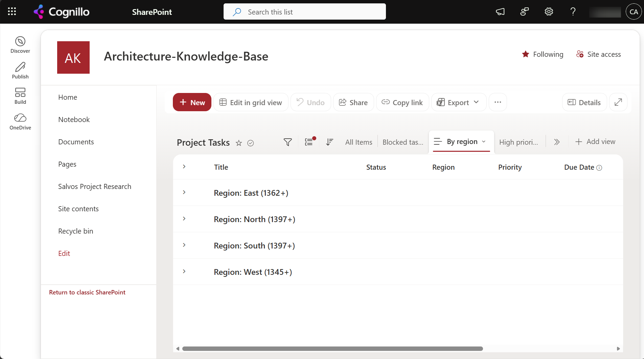Expand all groups via header chevron
Image resolution: width=644 pixels, height=359 pixels.
184,166
